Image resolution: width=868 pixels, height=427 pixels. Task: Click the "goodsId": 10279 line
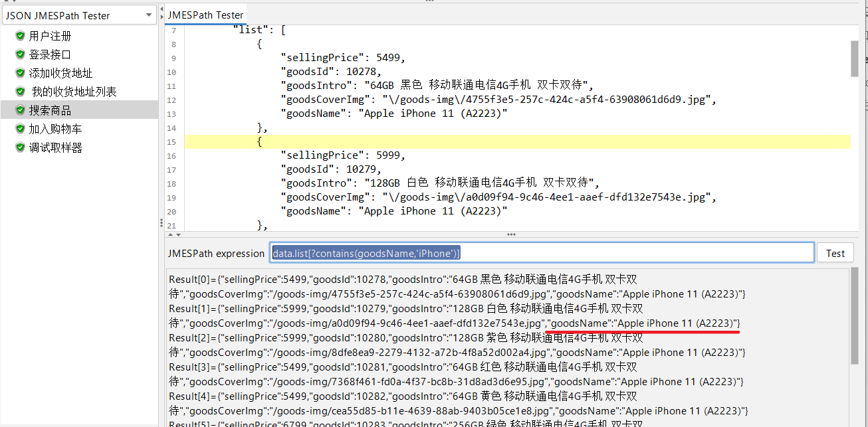pos(332,169)
